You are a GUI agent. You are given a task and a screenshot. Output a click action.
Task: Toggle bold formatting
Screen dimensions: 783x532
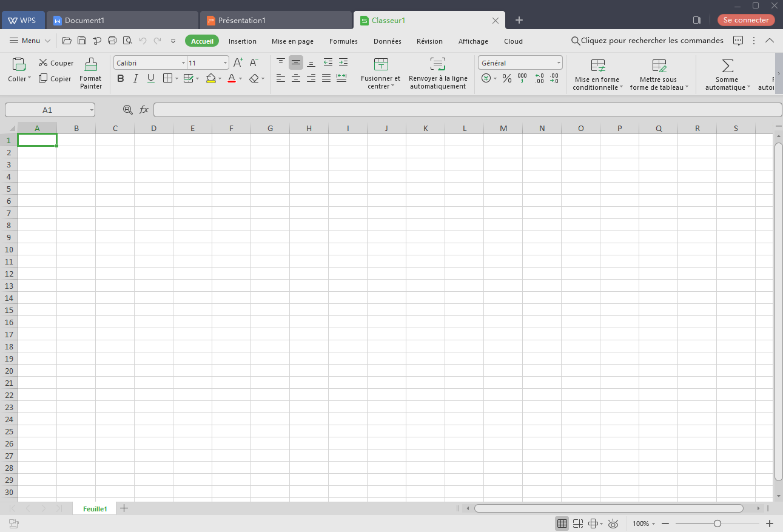120,78
